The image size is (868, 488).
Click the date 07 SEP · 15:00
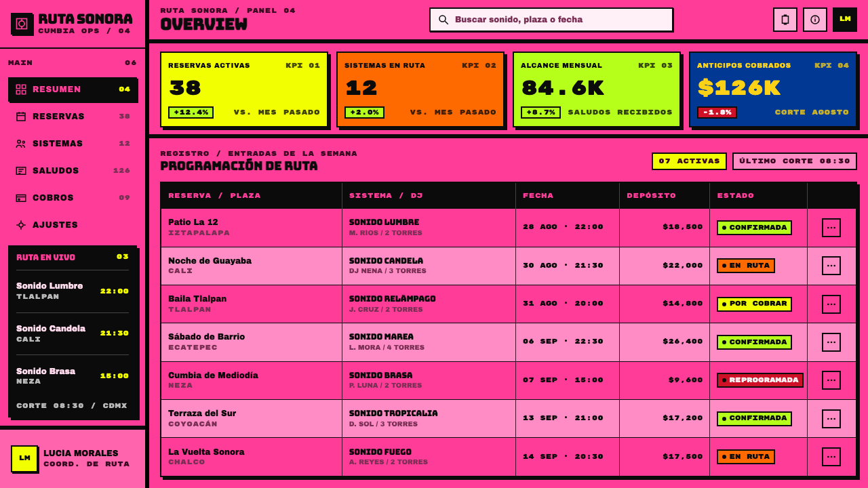pos(563,380)
